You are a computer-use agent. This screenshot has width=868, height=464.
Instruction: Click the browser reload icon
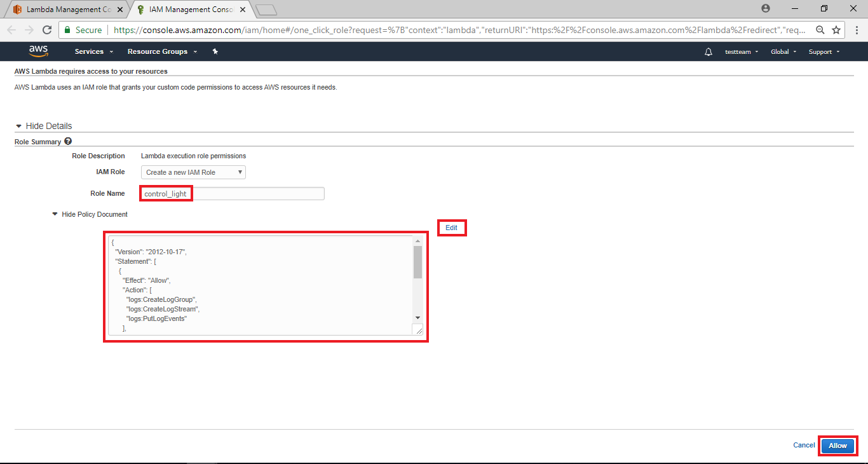tap(46, 30)
